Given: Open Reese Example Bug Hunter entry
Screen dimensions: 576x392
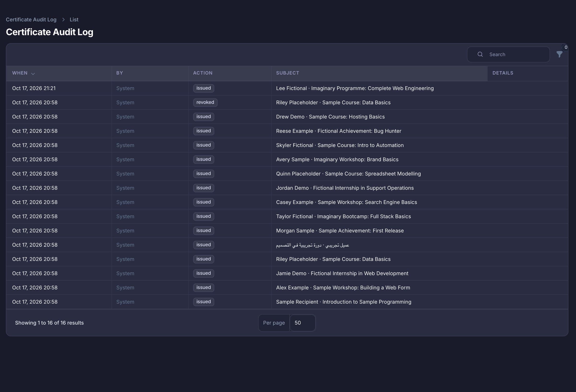Looking at the screenshot, I should 339,131.
